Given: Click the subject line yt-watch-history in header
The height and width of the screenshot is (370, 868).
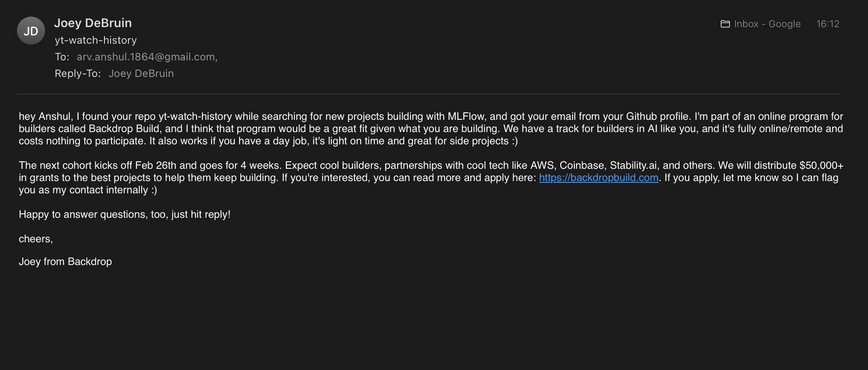Looking at the screenshot, I should (x=96, y=40).
